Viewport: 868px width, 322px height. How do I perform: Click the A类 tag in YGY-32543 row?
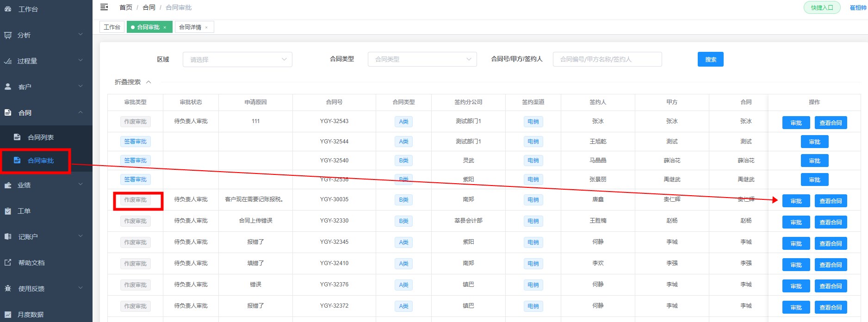click(x=403, y=122)
